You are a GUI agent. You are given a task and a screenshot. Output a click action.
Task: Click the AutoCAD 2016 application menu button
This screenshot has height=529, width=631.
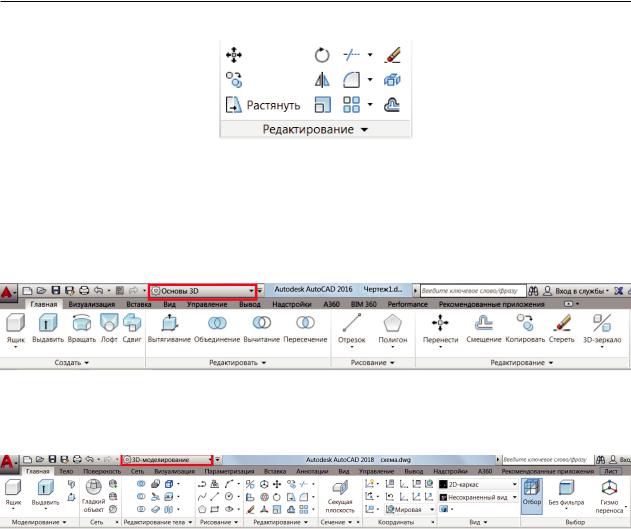pyautogui.click(x=8, y=293)
